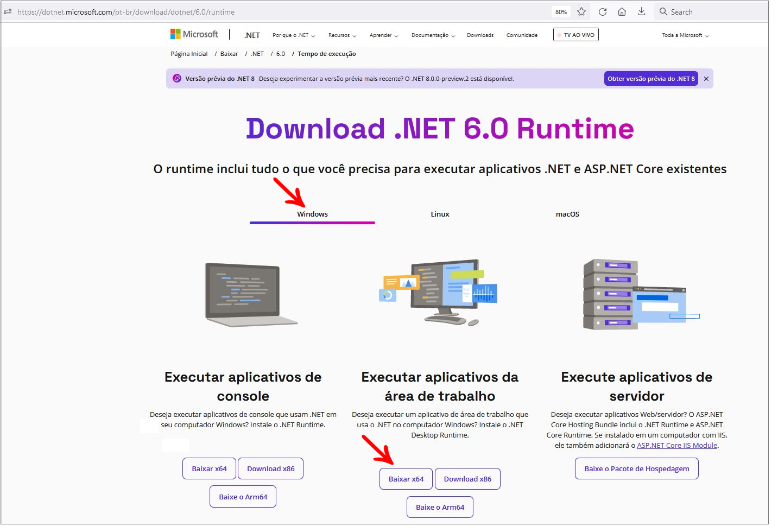This screenshot has width=778, height=532.
Task: Click the browser address bar URL
Action: coord(126,12)
